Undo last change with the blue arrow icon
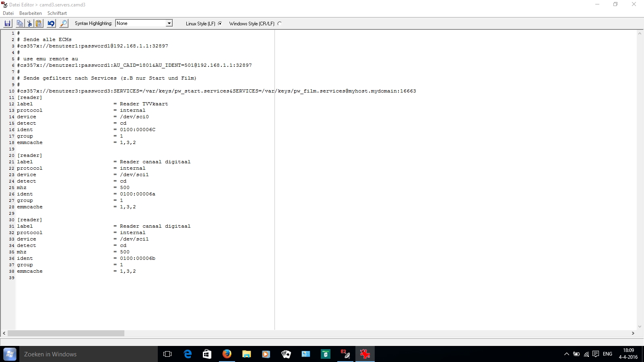The image size is (644, 362). (x=51, y=23)
